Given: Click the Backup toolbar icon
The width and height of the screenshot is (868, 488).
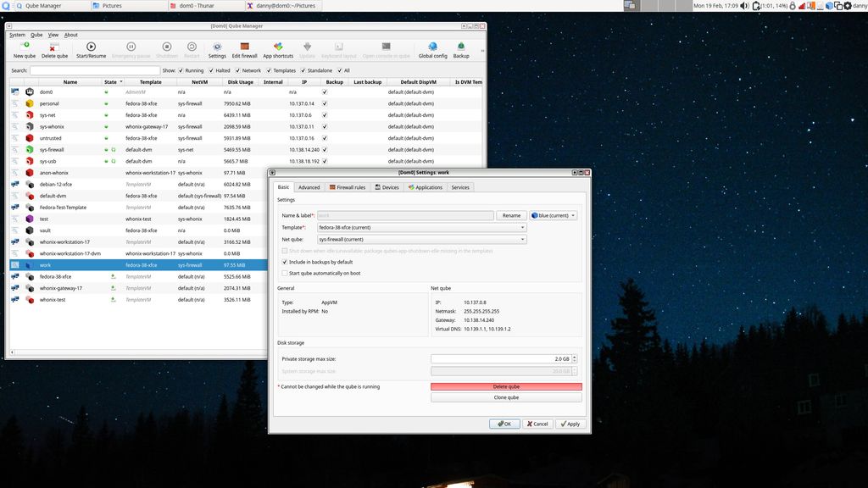Looking at the screenshot, I should (460, 48).
